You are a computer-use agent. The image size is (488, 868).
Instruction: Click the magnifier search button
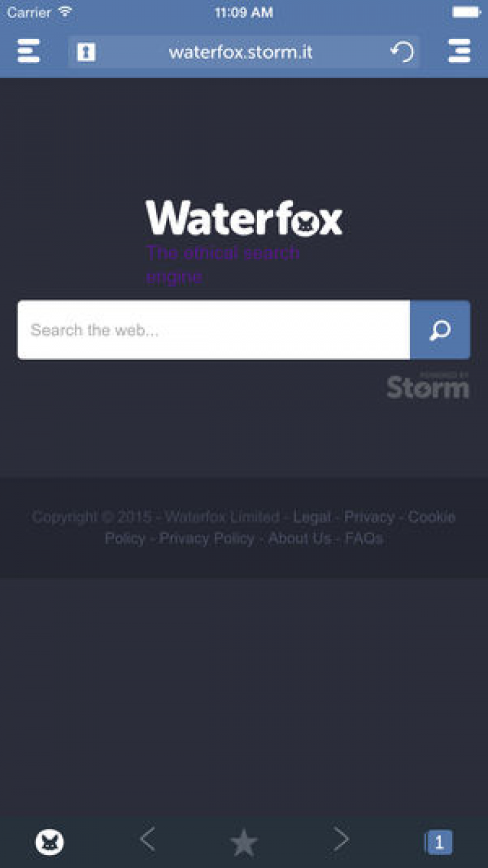coord(440,329)
